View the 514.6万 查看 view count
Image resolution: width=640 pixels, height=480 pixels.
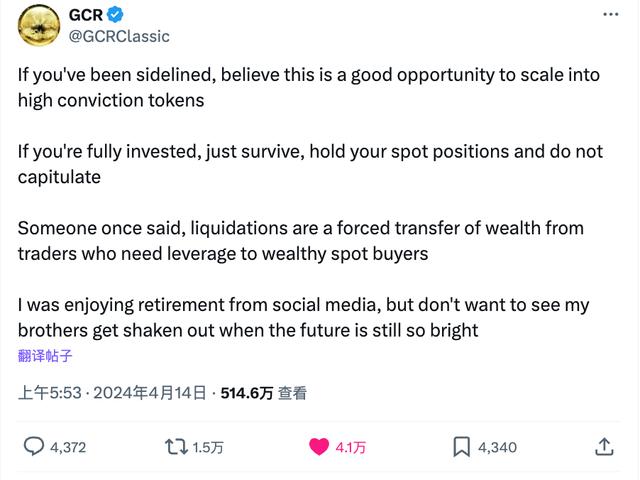pyautogui.click(x=264, y=393)
